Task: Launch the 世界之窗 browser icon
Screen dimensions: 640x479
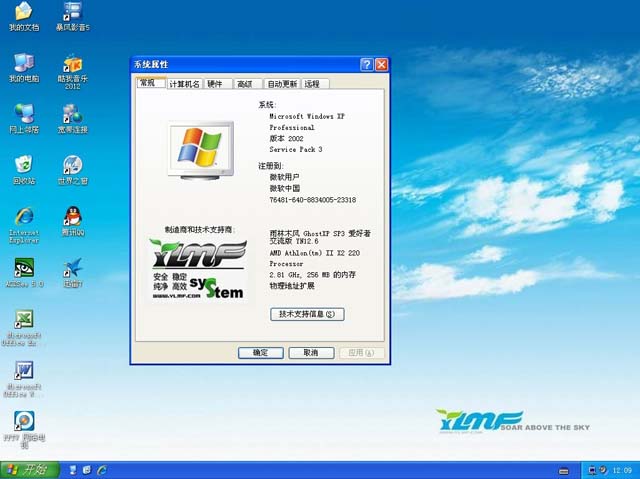Action: (x=72, y=164)
